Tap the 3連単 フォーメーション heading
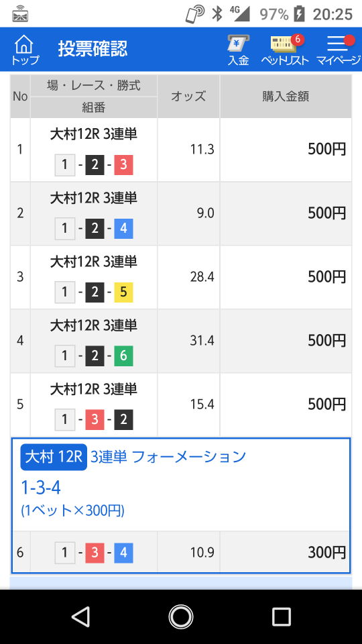 (x=168, y=457)
